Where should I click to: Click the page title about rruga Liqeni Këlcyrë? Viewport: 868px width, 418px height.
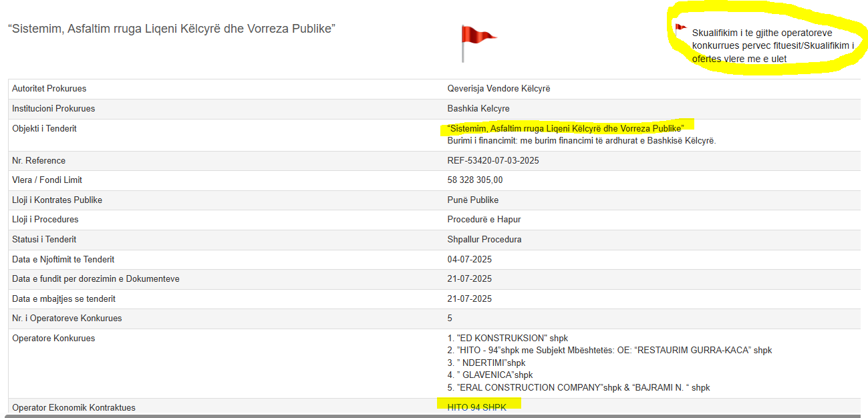pyautogui.click(x=171, y=29)
